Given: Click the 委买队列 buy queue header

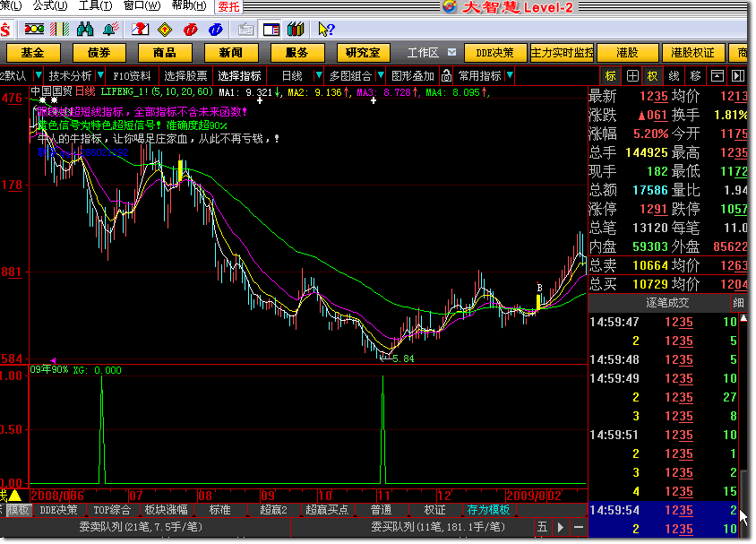Looking at the screenshot, I should [x=438, y=527].
